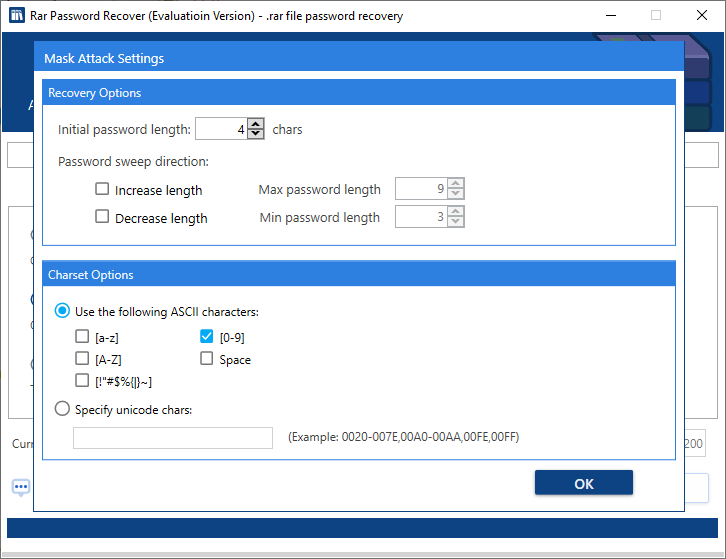Check the [a-z] lowercase charset box
This screenshot has height=559, width=726.
[x=82, y=336]
